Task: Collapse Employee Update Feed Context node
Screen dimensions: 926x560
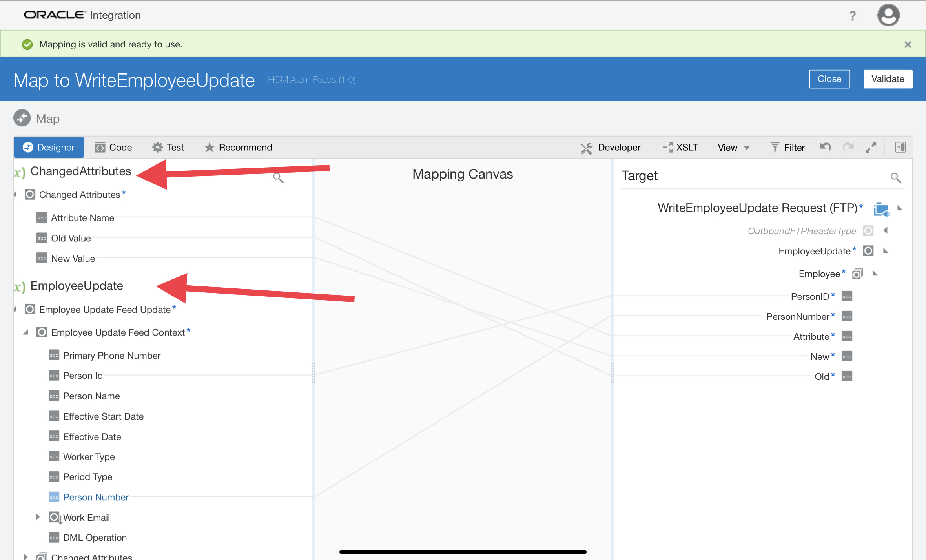Action: (x=26, y=332)
